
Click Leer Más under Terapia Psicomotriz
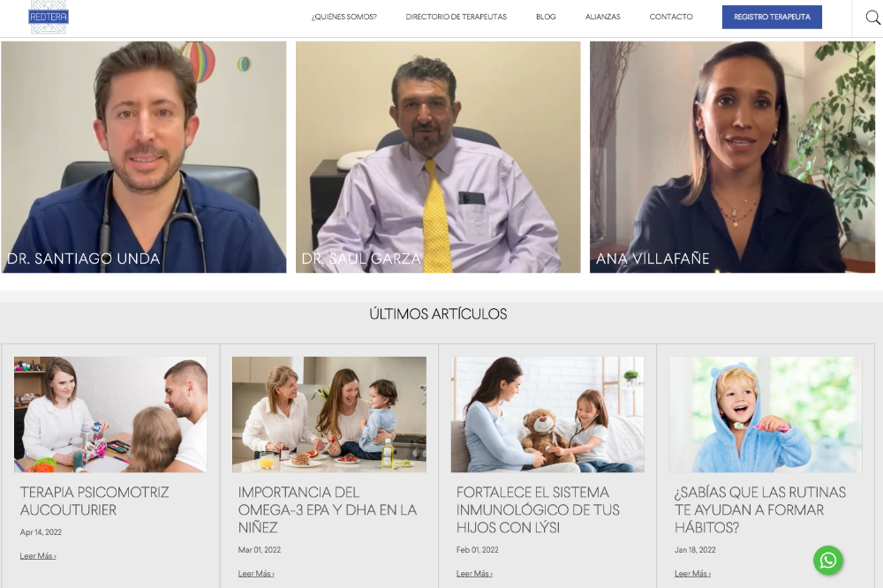tap(38, 556)
